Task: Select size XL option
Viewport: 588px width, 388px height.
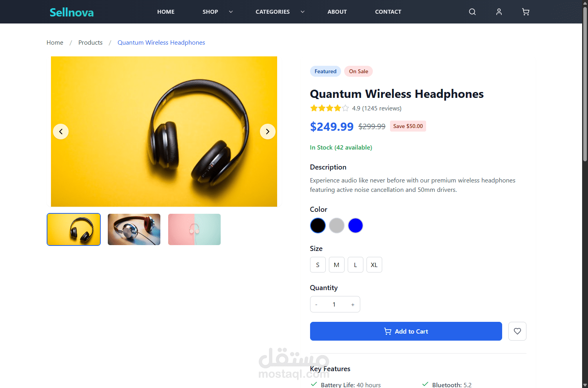Action: click(374, 265)
